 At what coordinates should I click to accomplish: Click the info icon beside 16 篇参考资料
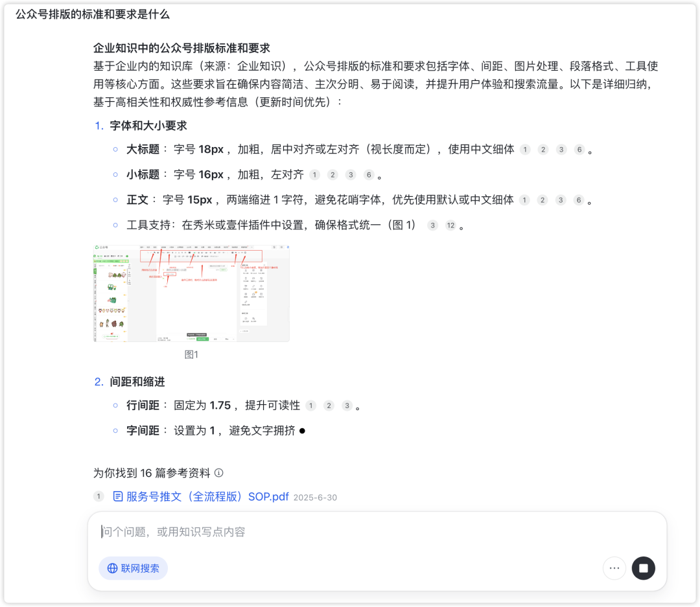219,473
